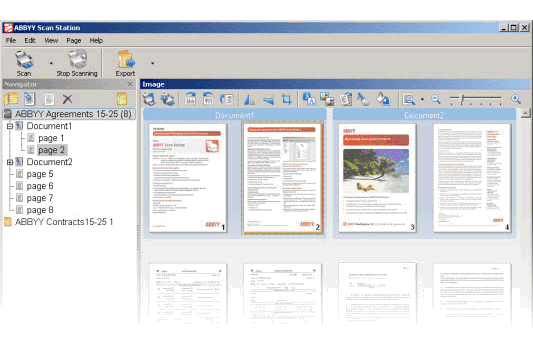Viewport: 533px width, 363px height.
Task: Open the File menu
Action: 11,40
